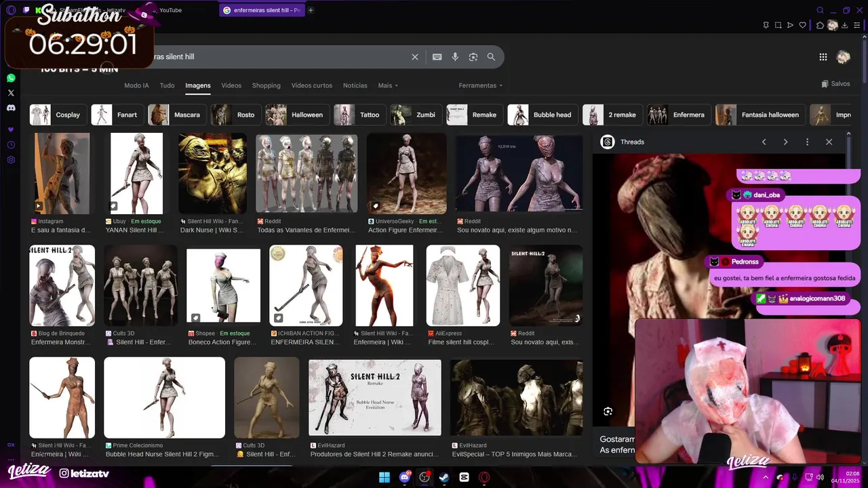The image size is (868, 488).
Task: Open X (Twitter) in Opera sidebar
Action: [11, 93]
